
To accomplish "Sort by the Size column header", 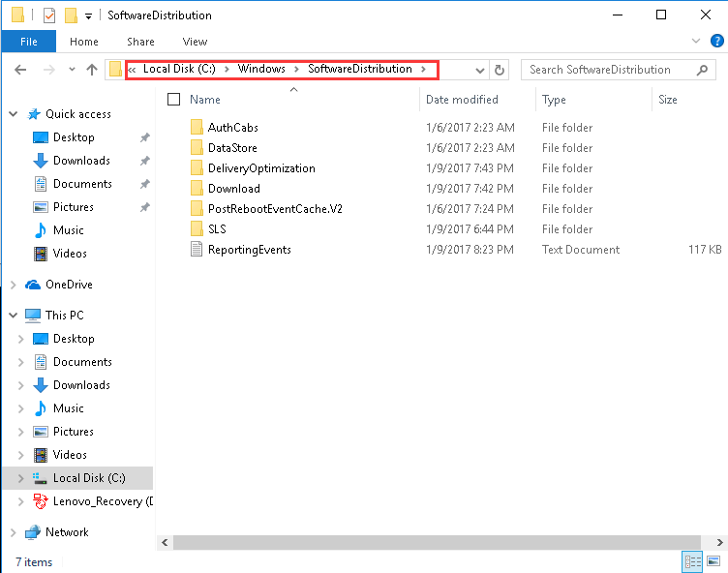I will tap(668, 100).
